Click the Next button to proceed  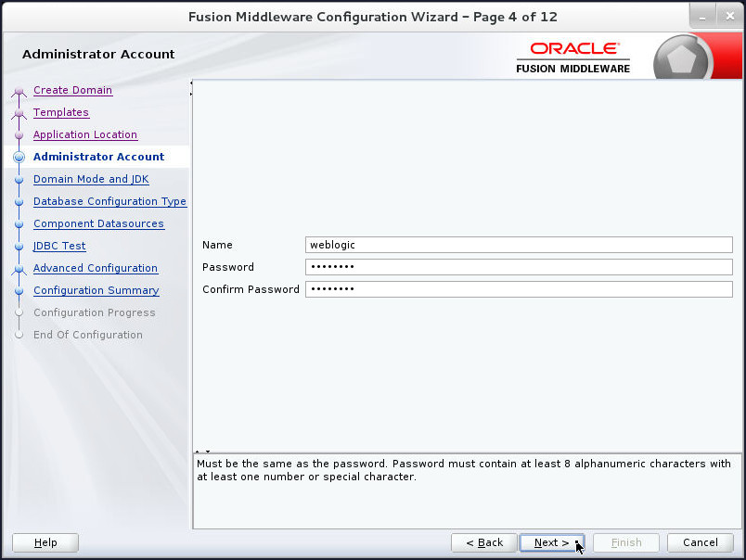coord(550,542)
